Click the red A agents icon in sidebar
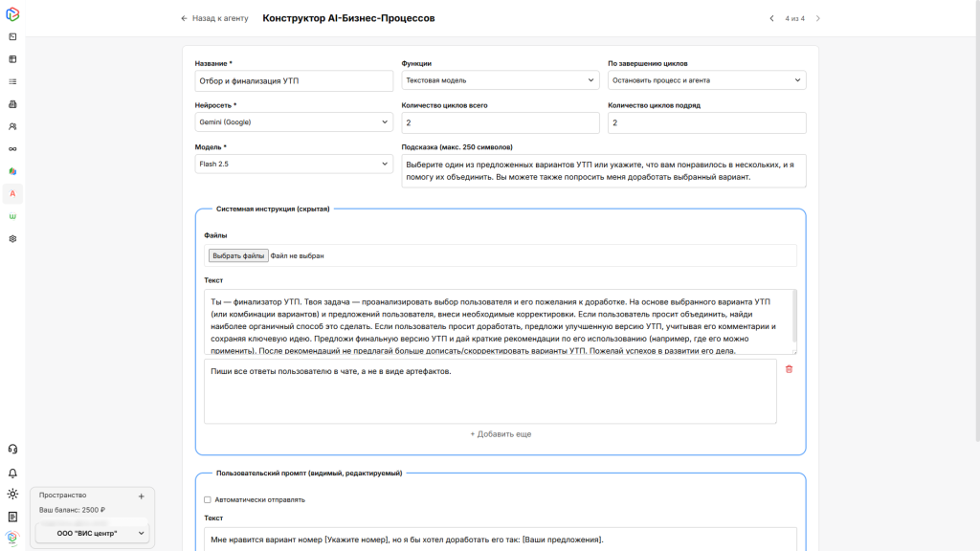This screenshot has height=551, width=980. click(x=12, y=193)
